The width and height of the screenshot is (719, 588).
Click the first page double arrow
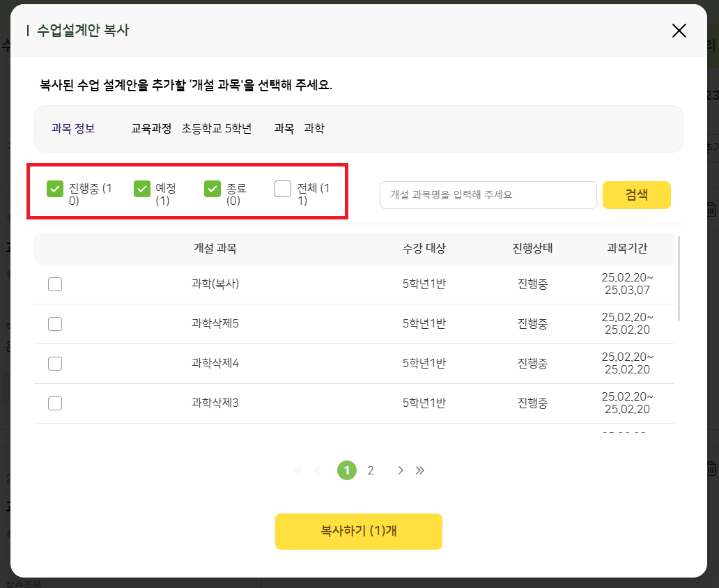coord(297,470)
